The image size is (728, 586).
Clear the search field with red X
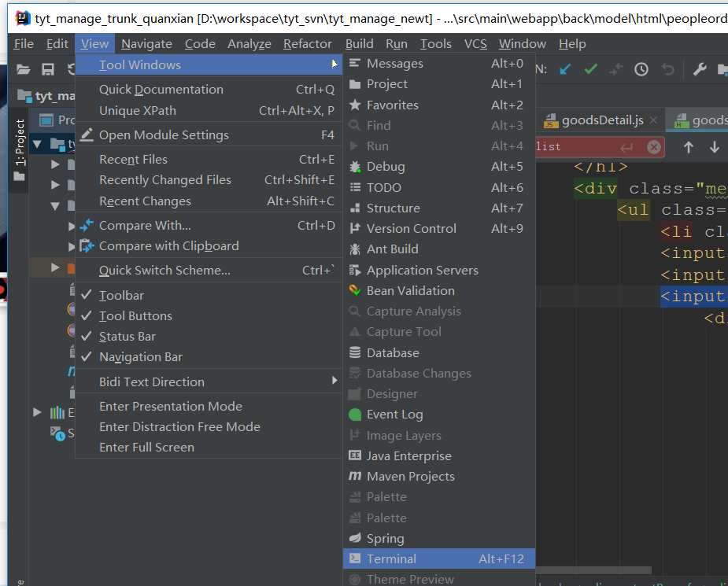click(654, 147)
